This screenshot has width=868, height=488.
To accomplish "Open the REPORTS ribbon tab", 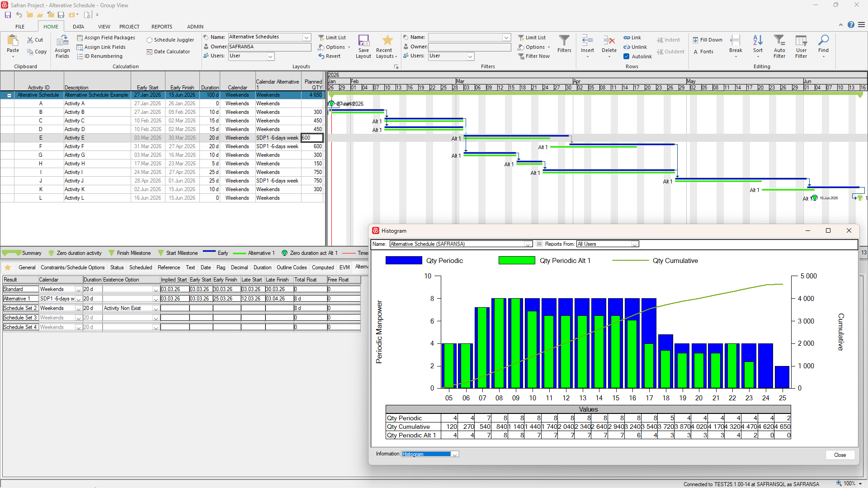I will tap(161, 27).
